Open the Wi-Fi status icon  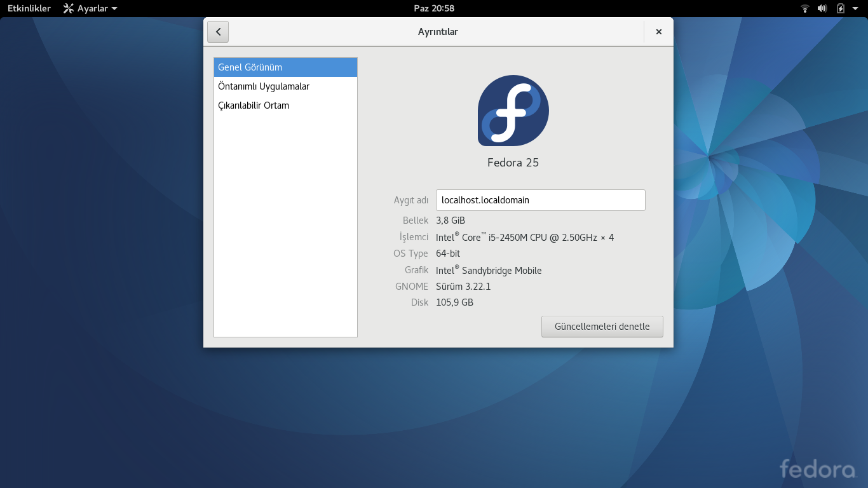[x=805, y=8]
